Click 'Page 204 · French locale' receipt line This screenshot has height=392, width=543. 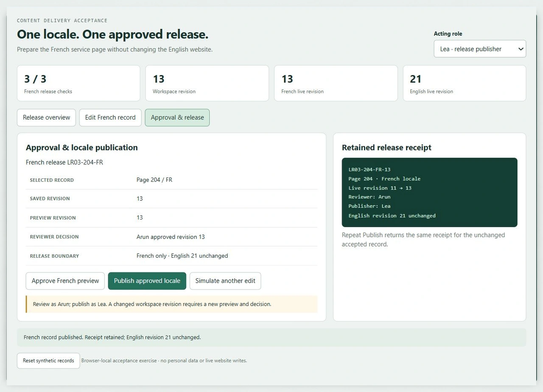coord(385,179)
